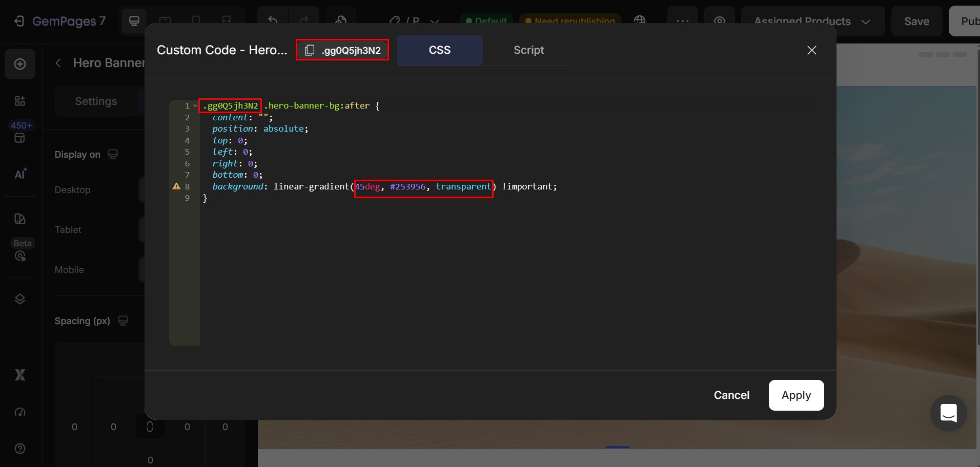
Task: Click the preview eye icon
Action: [720, 21]
